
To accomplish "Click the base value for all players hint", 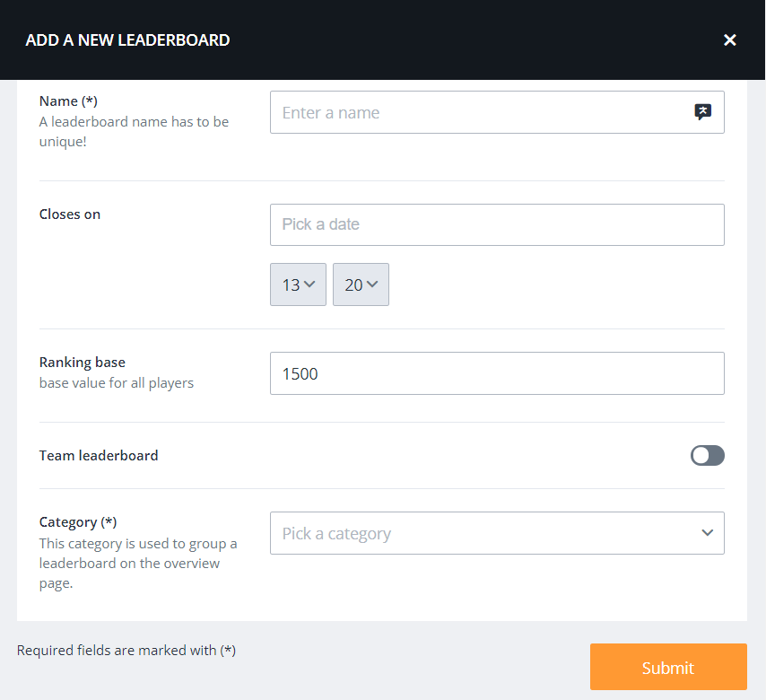I will pos(117,383).
